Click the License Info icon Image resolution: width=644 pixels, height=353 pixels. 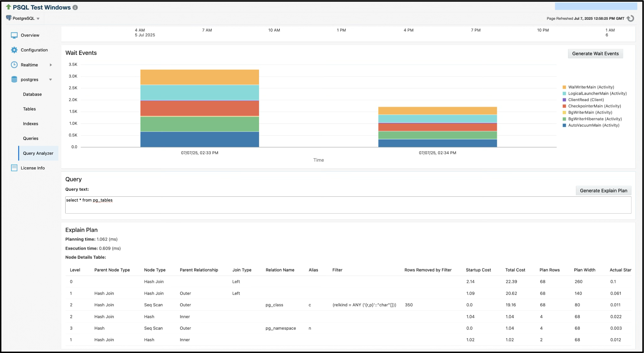pos(14,168)
